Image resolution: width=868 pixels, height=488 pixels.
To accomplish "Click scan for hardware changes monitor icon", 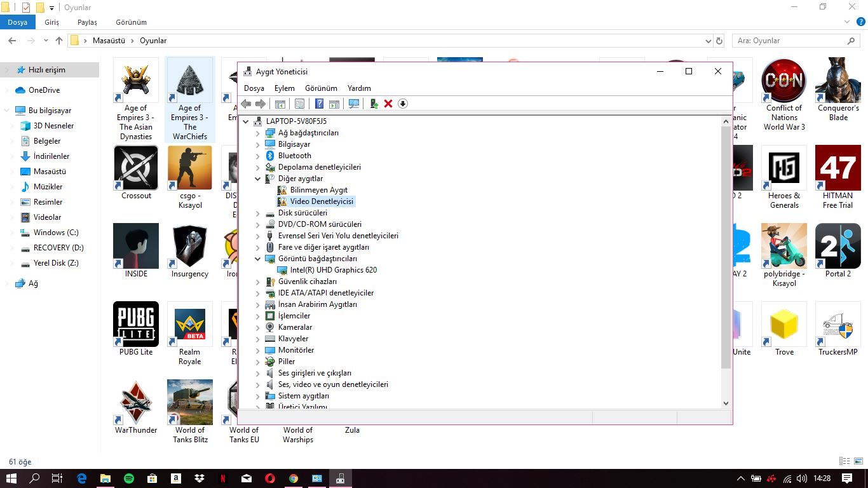I will [x=354, y=104].
